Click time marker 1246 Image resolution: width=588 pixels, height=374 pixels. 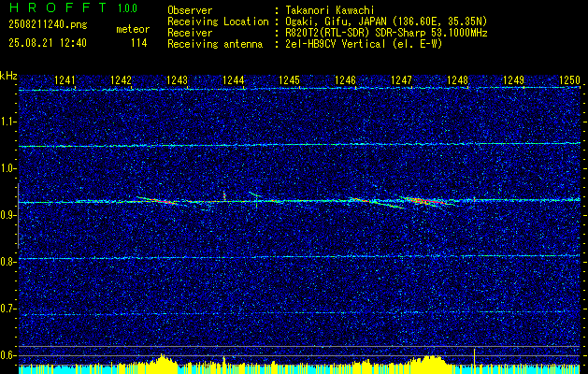pyautogui.click(x=345, y=80)
